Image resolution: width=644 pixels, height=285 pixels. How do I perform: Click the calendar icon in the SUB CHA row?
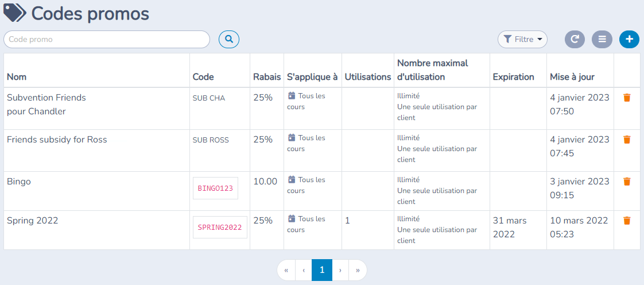(x=292, y=96)
